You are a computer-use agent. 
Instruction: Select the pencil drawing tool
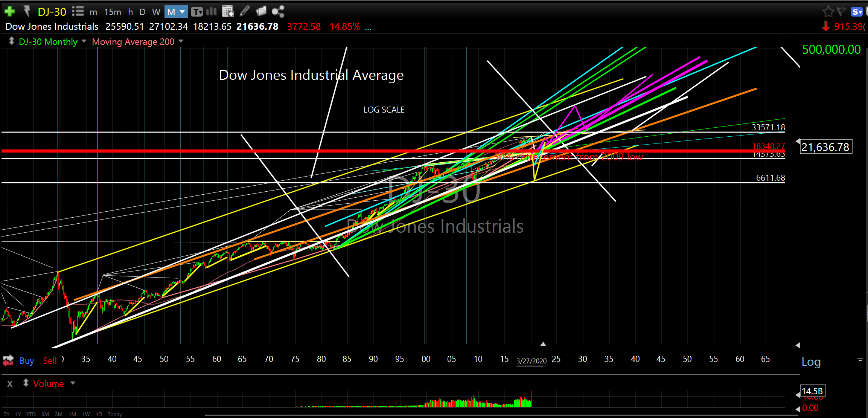[245, 11]
